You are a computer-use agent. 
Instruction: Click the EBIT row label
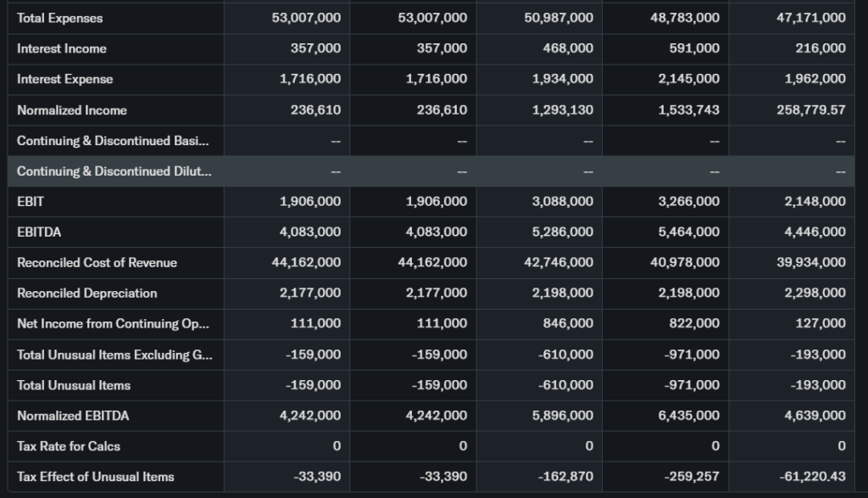(31, 202)
